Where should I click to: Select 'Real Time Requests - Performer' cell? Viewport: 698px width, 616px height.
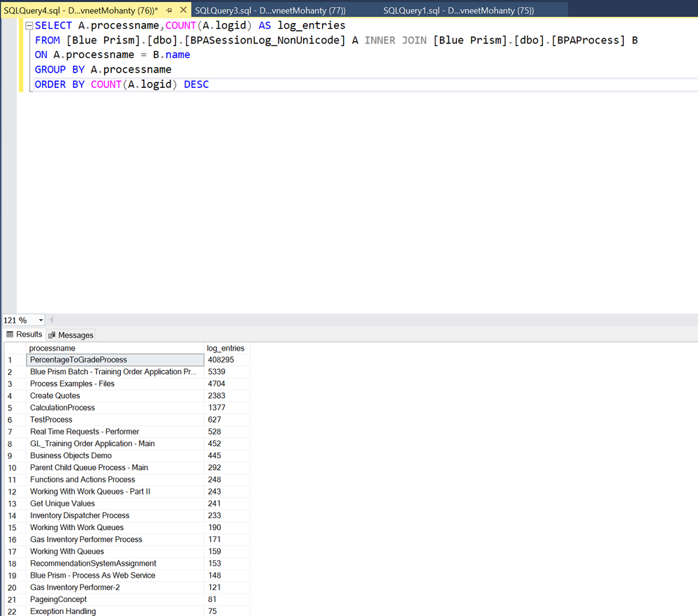pyautogui.click(x=115, y=432)
